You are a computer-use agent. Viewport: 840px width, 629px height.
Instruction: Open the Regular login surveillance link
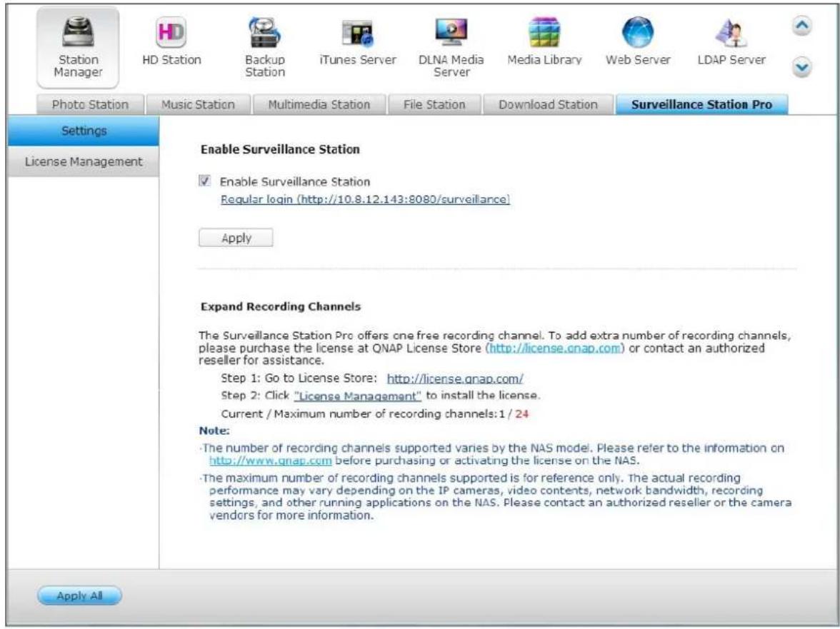366,199
